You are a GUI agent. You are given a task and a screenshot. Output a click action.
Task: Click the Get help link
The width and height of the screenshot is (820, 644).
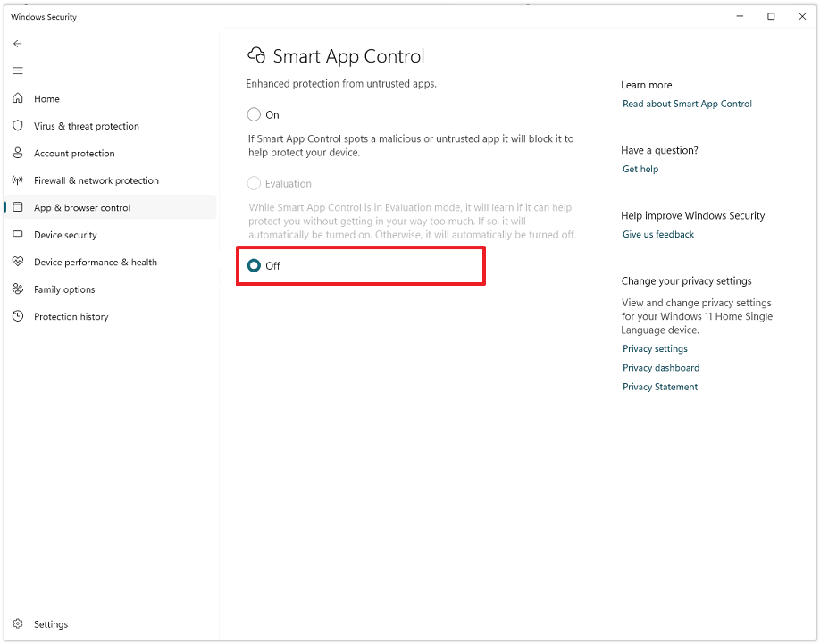[x=640, y=169]
